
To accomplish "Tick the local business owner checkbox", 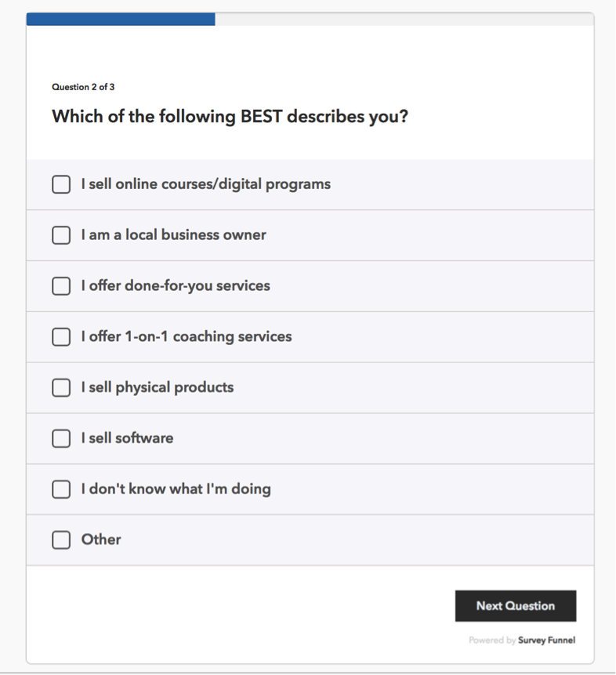I will pyautogui.click(x=61, y=235).
